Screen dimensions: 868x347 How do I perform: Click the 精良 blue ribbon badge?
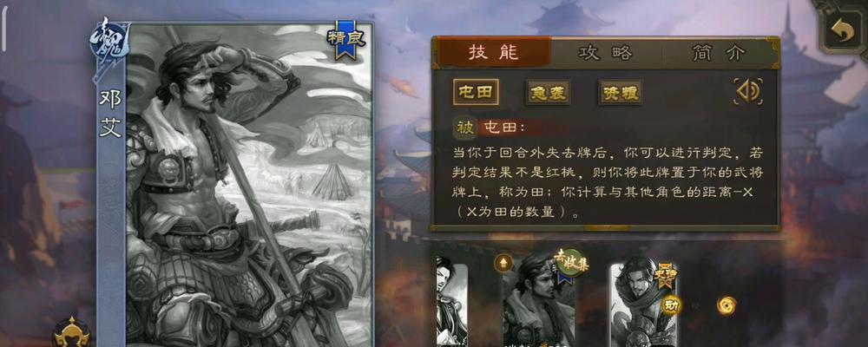click(345, 41)
